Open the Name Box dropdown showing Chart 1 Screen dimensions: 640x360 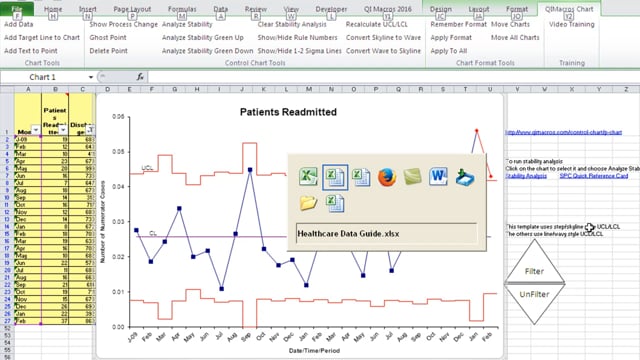coord(91,77)
